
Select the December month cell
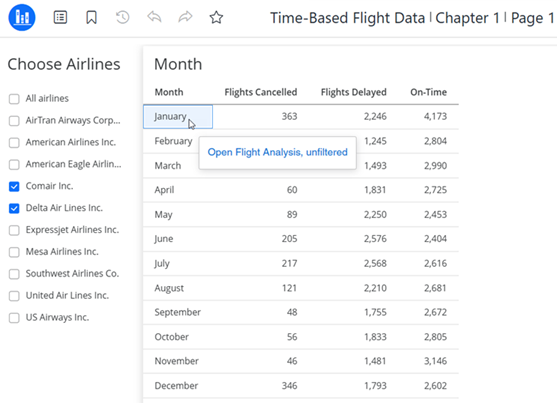pos(176,386)
